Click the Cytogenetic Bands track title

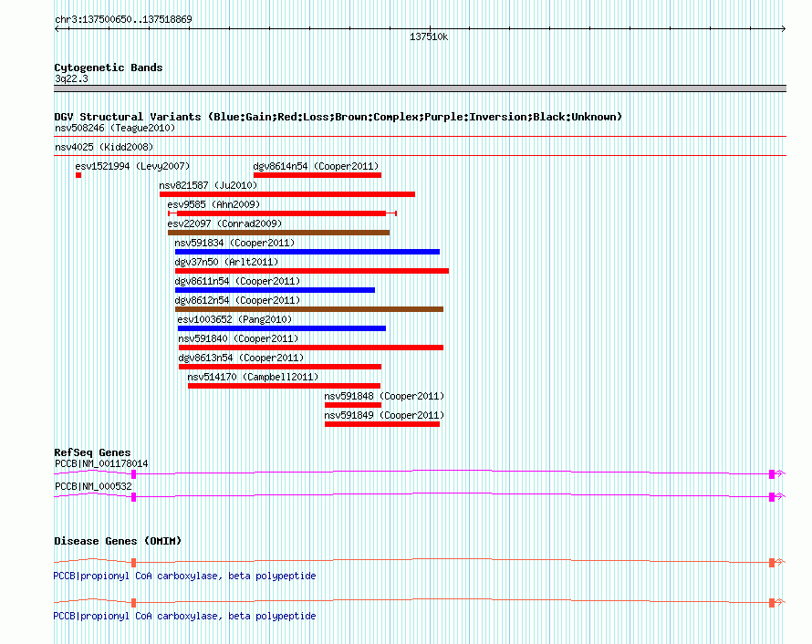(x=109, y=68)
